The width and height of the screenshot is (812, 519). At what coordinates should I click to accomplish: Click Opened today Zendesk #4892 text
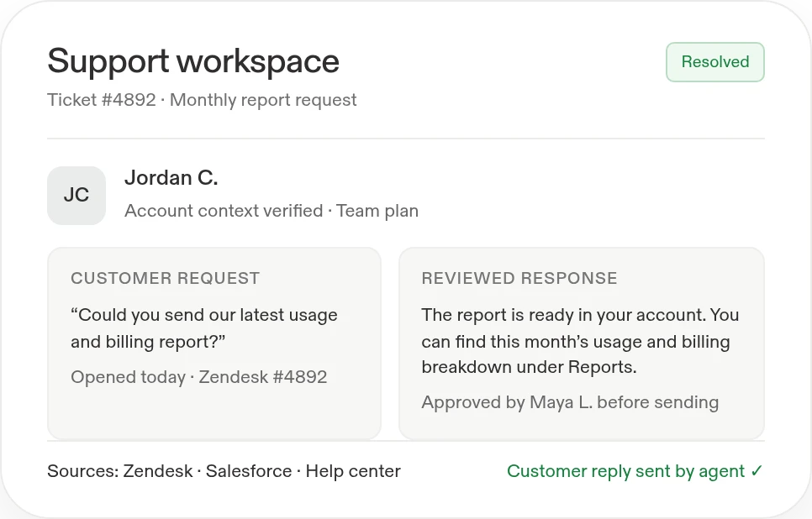199,377
